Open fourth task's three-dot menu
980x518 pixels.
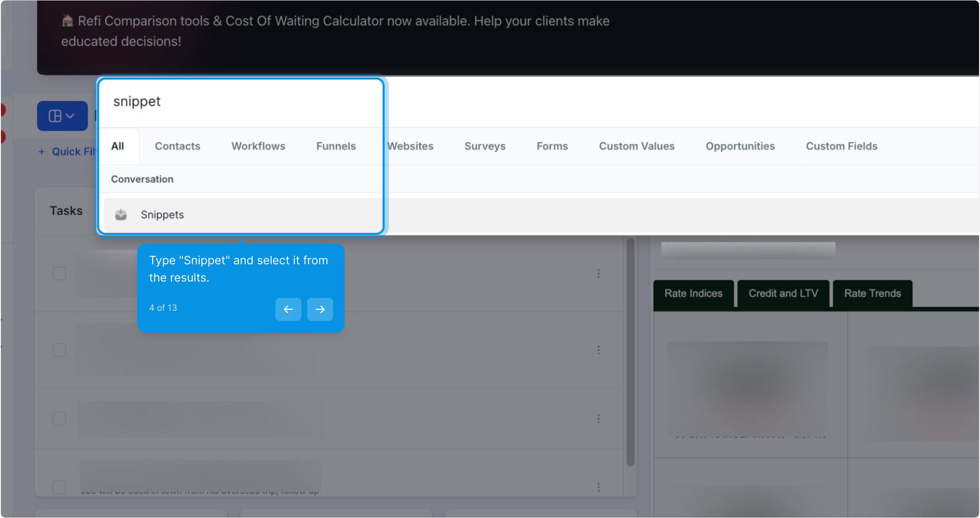coord(598,487)
